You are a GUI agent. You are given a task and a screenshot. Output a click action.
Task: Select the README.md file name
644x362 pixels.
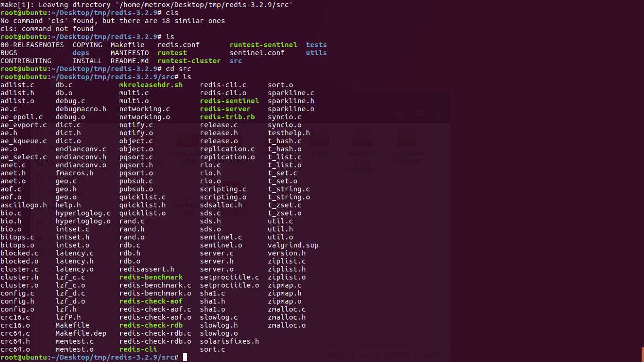click(x=130, y=61)
